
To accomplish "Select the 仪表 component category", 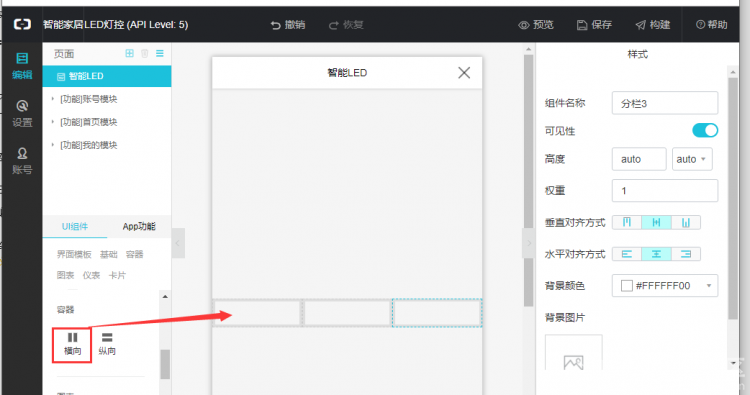I will [x=91, y=275].
